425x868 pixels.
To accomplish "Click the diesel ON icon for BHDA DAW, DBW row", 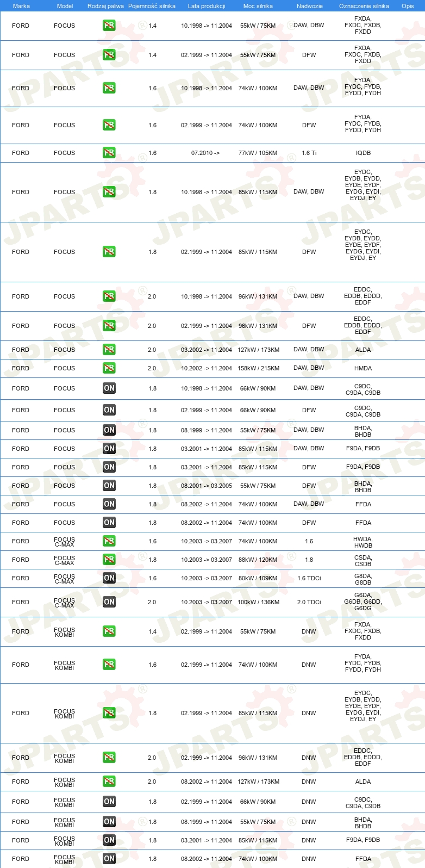I will pyautogui.click(x=109, y=430).
